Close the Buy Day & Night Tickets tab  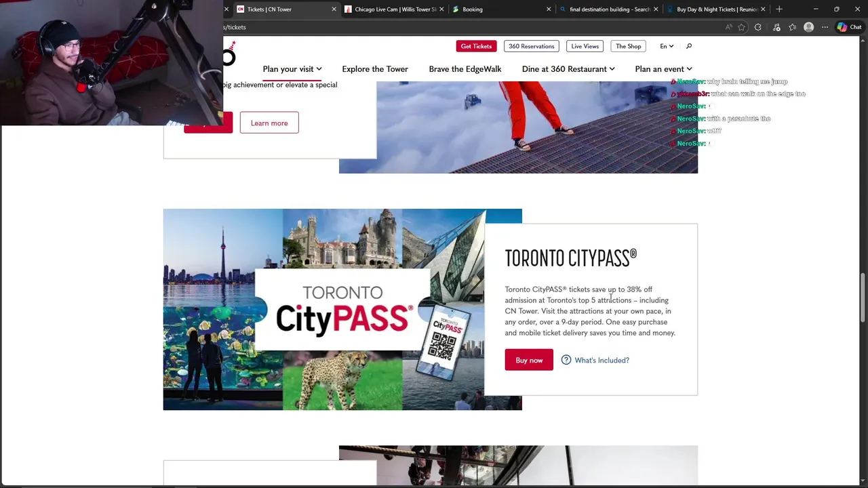(x=763, y=9)
